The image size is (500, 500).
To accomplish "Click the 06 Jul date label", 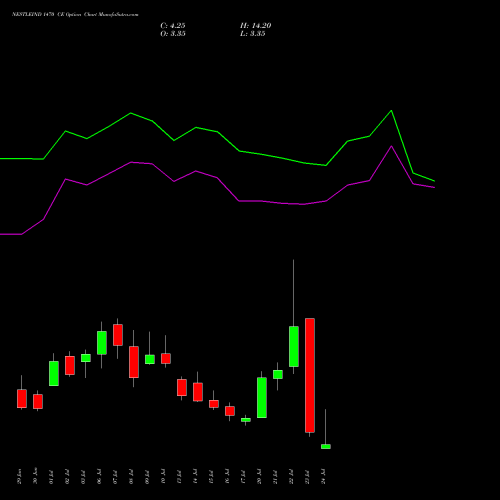I will (x=100, y=477).
